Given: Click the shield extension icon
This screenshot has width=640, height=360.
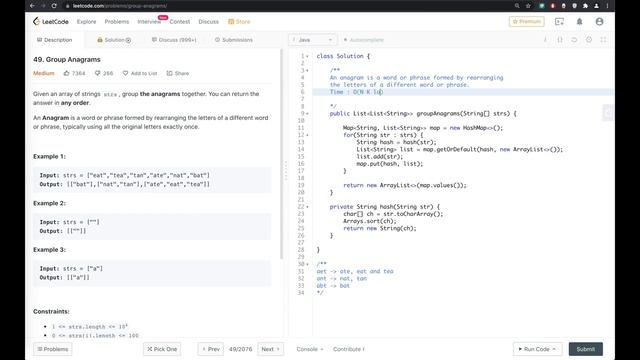Looking at the screenshot, I should 574,6.
